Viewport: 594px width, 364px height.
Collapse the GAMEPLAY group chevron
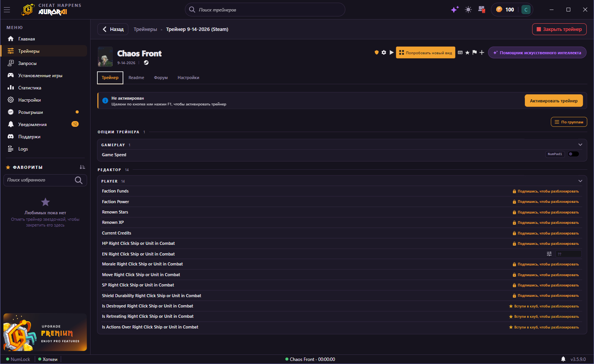pyautogui.click(x=580, y=145)
